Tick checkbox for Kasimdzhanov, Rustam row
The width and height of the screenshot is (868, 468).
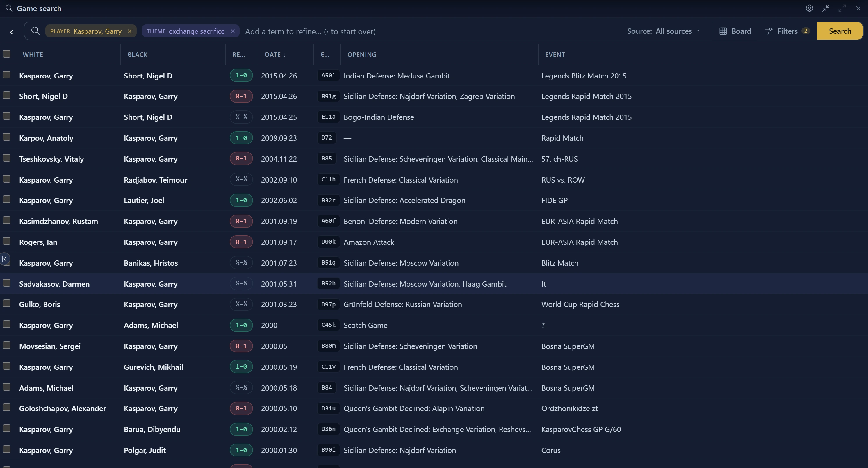7,220
